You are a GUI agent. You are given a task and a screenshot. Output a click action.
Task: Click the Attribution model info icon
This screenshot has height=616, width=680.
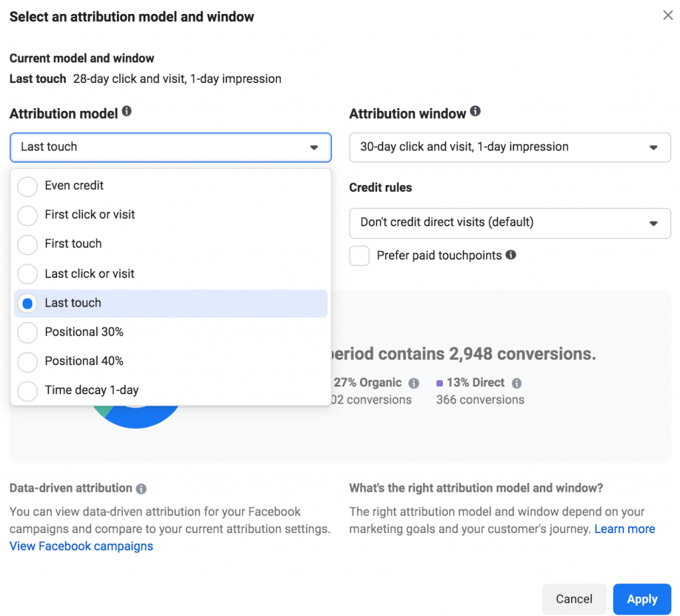pos(126,113)
